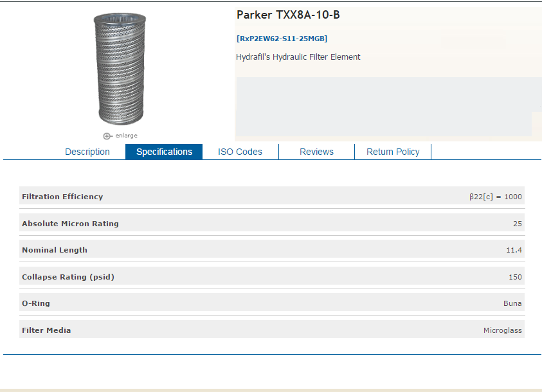
Task: View the Reviews tab
Action: pyautogui.click(x=316, y=152)
